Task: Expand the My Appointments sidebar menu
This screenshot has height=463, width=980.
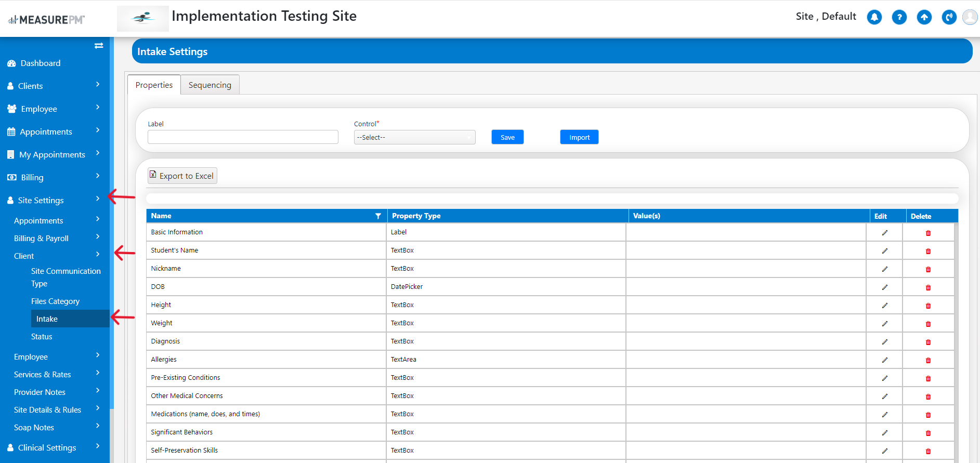Action: (x=55, y=154)
